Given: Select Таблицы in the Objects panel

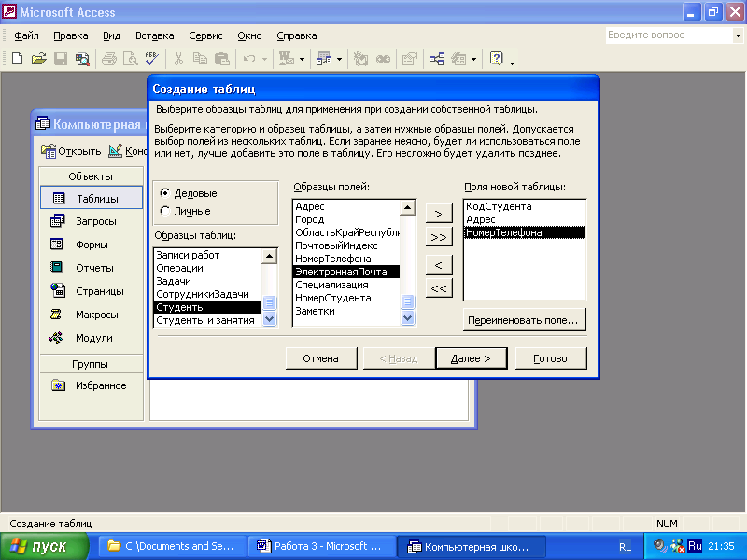Looking at the screenshot, I should 92,198.
